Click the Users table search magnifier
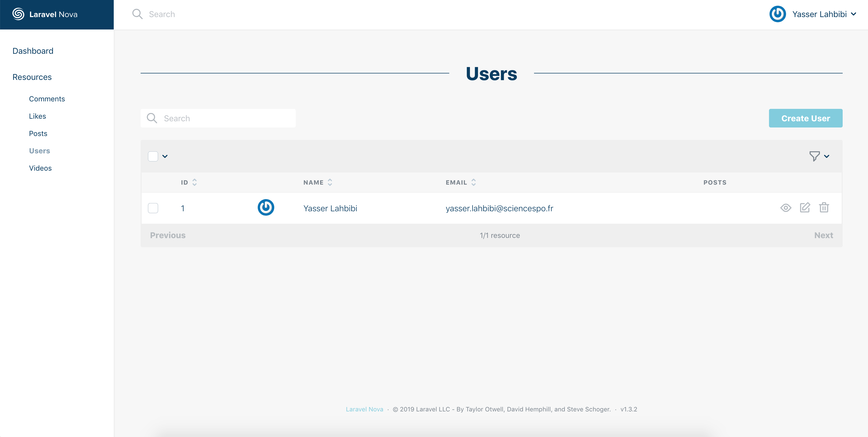The width and height of the screenshot is (868, 437). [152, 118]
